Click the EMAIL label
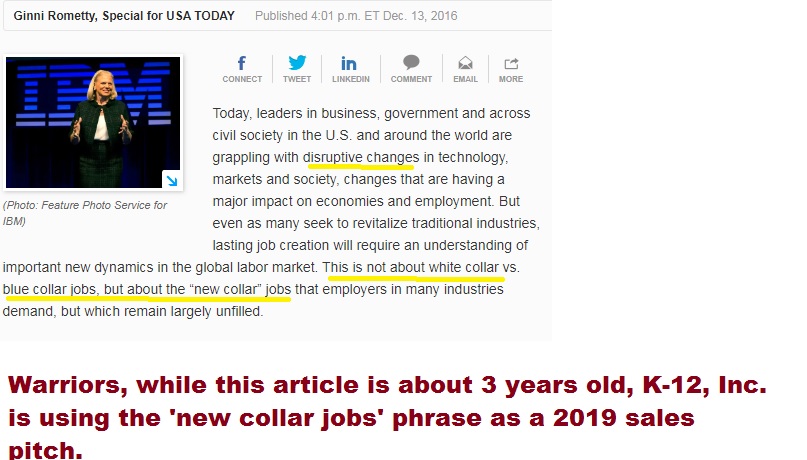Image resolution: width=807 pixels, height=460 pixels. tap(465, 79)
